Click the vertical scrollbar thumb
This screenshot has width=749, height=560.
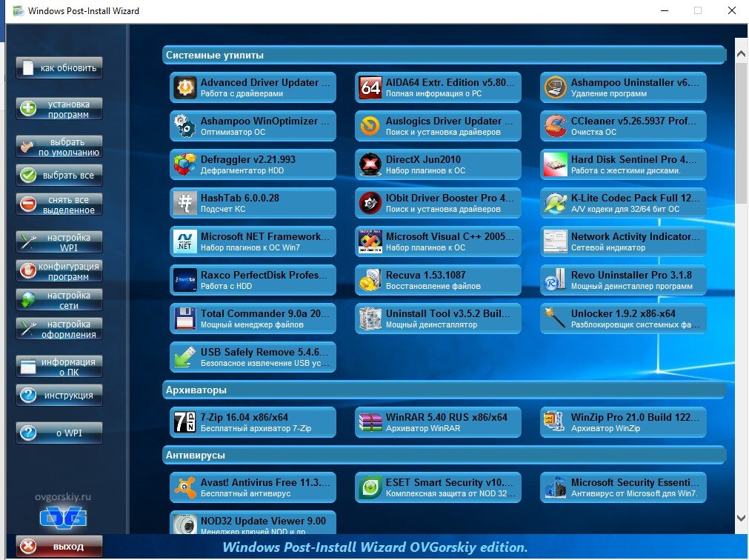coord(742,133)
